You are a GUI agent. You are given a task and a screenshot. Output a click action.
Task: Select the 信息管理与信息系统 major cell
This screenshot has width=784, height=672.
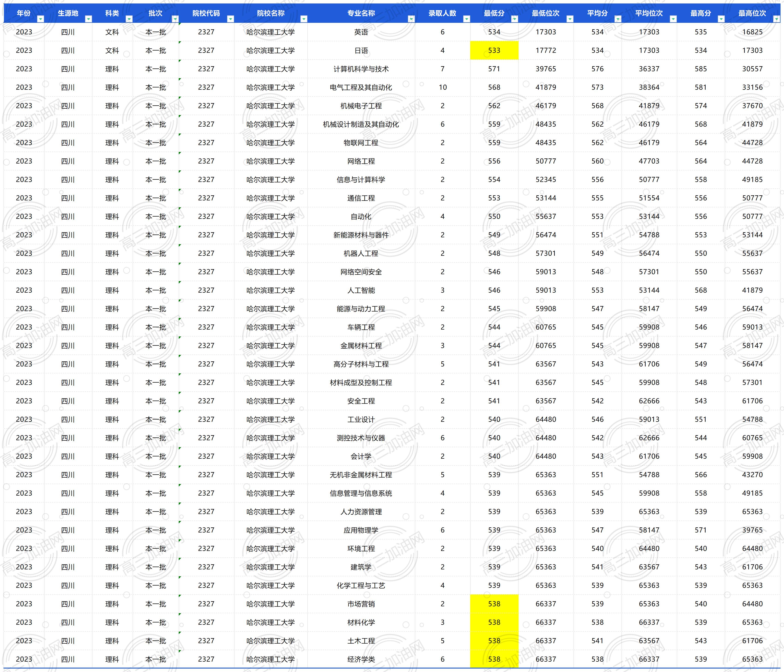(361, 493)
